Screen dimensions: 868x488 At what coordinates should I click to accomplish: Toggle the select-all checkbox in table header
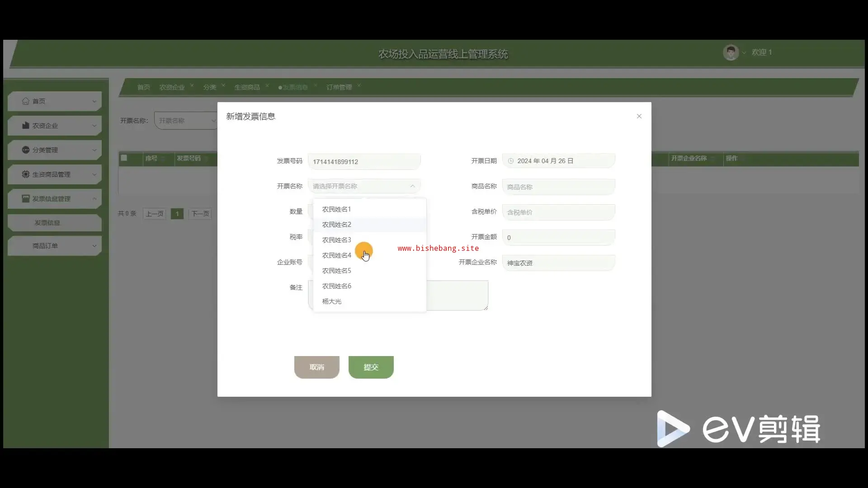124,158
